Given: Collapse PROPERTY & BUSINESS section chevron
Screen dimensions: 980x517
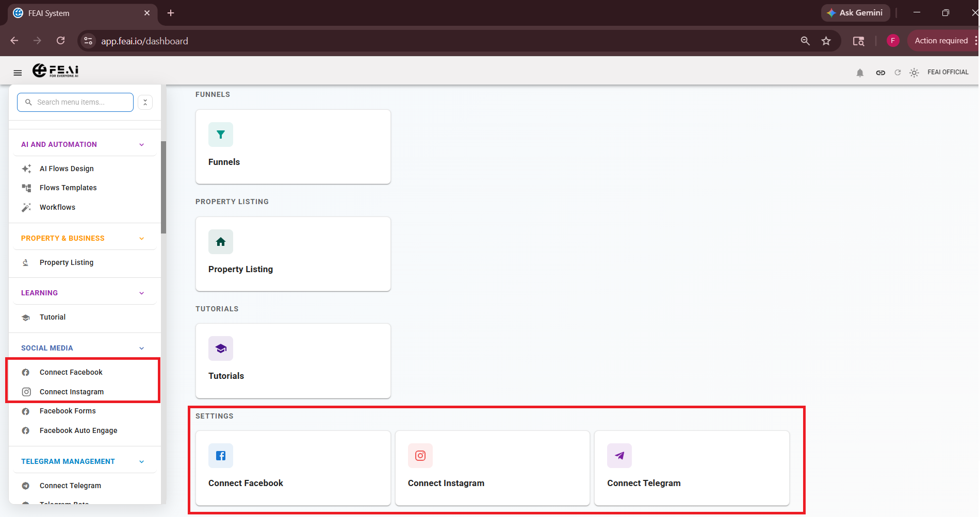Looking at the screenshot, I should 142,239.
